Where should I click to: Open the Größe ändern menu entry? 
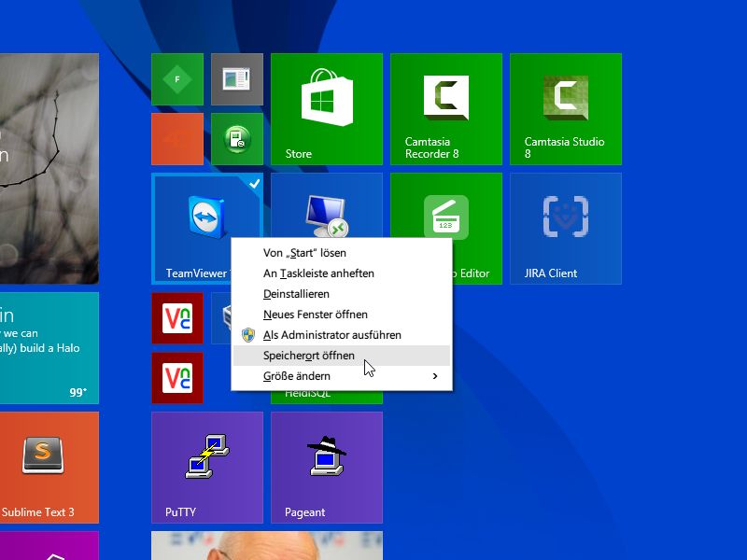[342, 376]
